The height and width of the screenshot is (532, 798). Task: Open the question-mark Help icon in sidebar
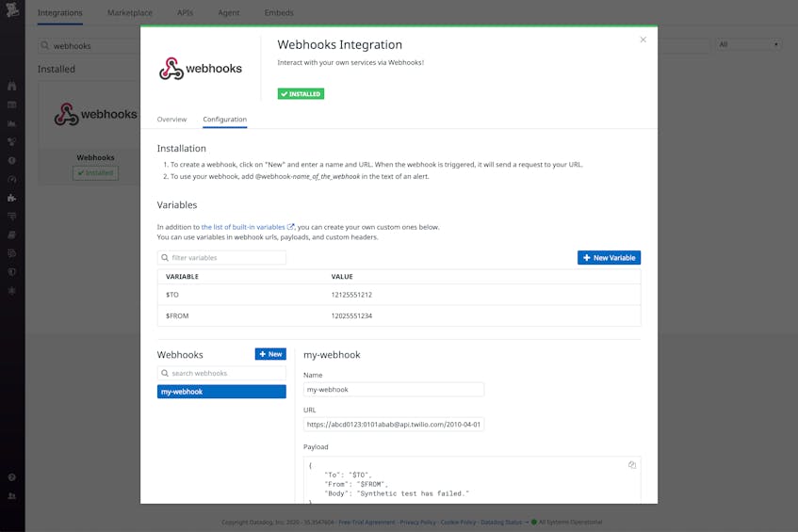point(11,477)
